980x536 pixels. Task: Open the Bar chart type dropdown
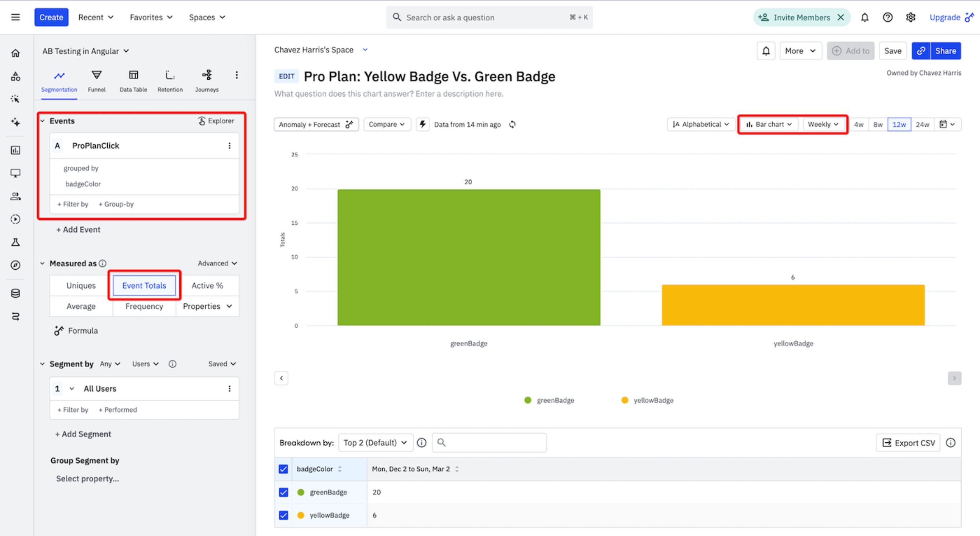pos(768,124)
